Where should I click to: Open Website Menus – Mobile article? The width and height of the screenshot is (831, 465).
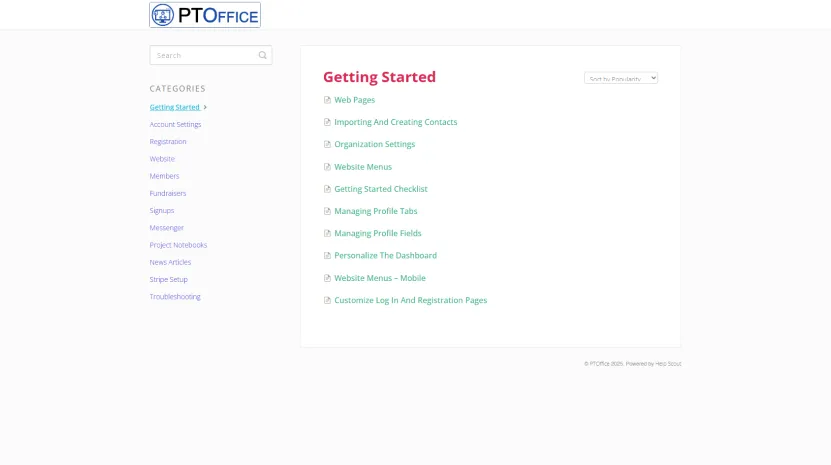380,278
